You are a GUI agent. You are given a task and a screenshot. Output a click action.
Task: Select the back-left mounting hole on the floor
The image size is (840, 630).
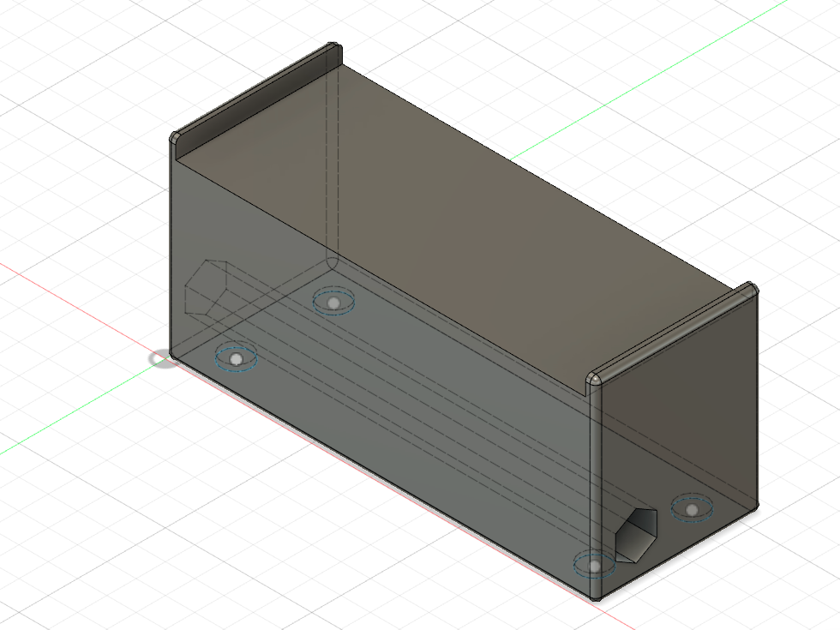(x=333, y=303)
